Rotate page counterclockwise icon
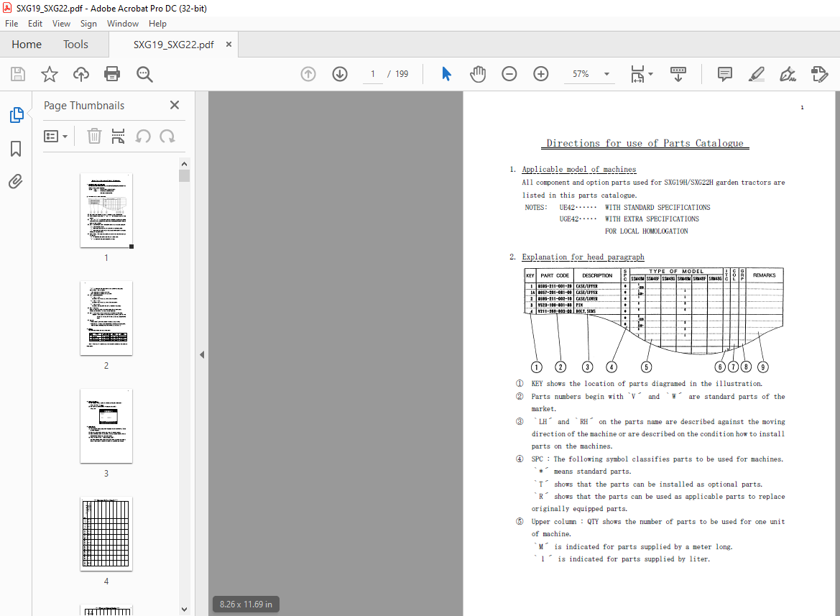840x616 pixels. (x=142, y=136)
